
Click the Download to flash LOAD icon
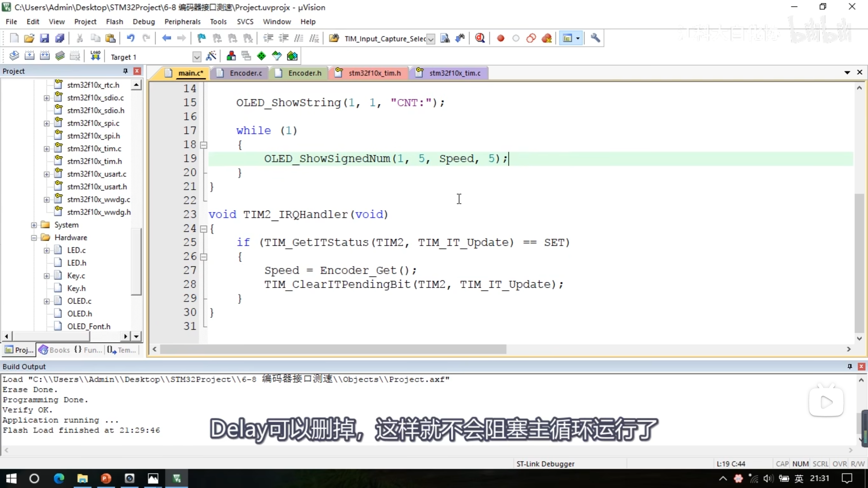[95, 56]
